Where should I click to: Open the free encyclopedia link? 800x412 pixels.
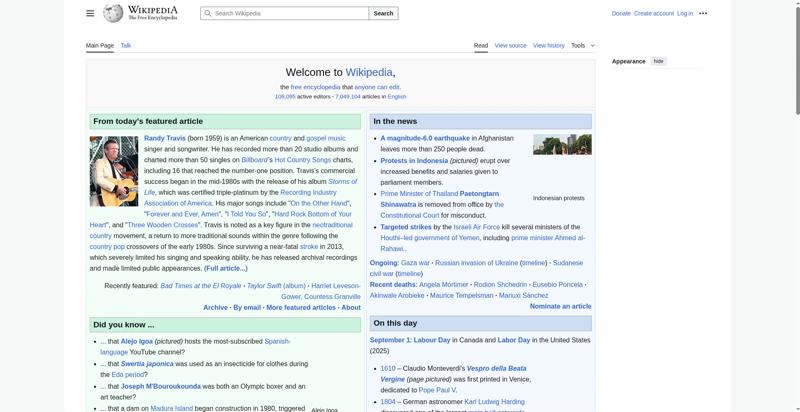(x=315, y=87)
